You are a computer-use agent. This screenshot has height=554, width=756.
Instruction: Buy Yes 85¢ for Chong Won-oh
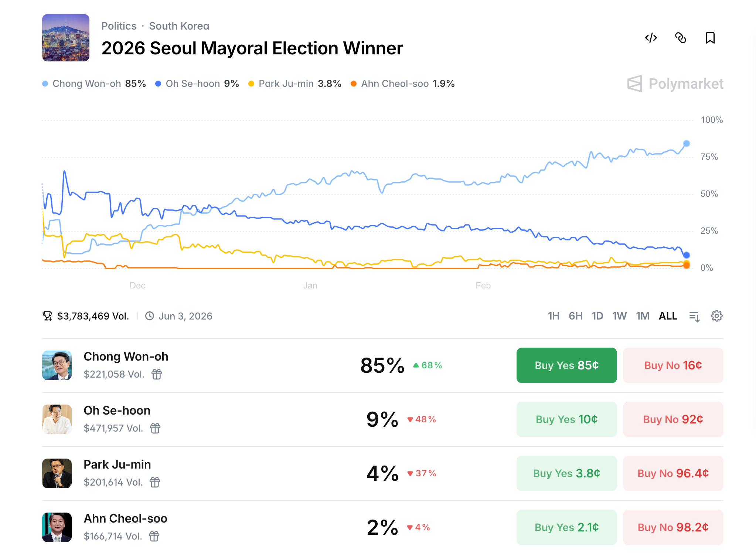[566, 365]
